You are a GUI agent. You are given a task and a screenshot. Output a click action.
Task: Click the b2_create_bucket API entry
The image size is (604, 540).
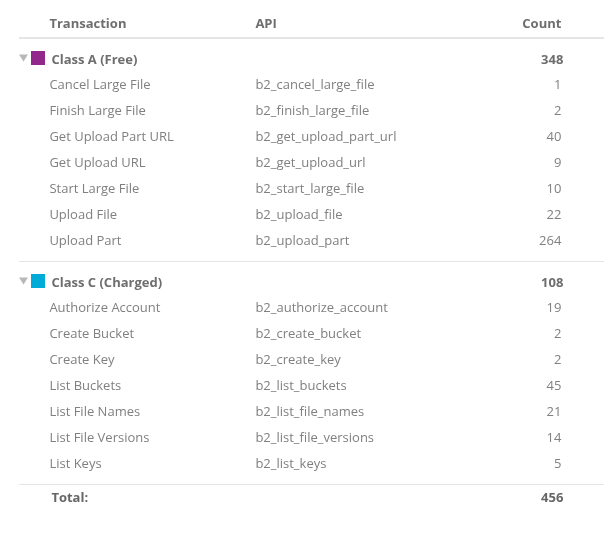click(308, 334)
